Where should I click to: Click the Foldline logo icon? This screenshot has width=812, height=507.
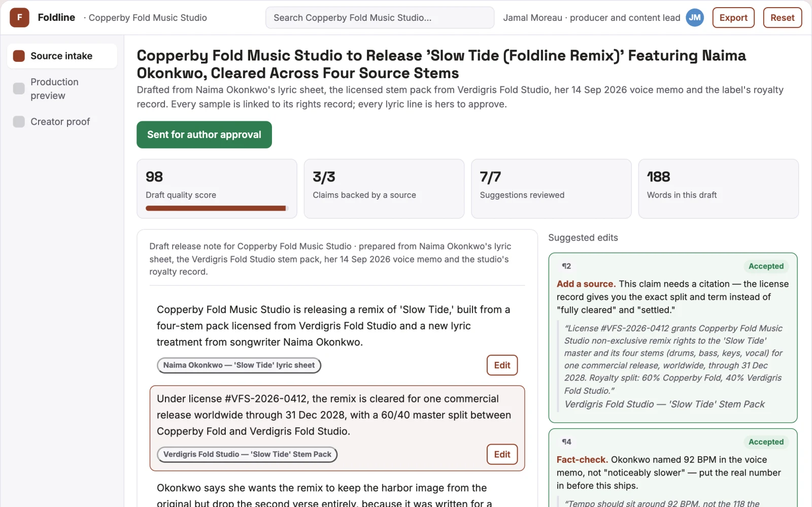[x=20, y=18]
